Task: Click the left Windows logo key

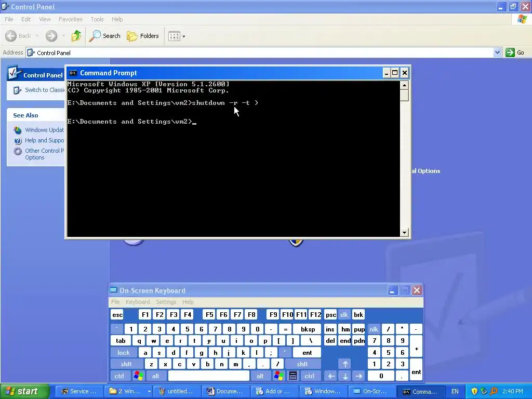Action: point(138,376)
